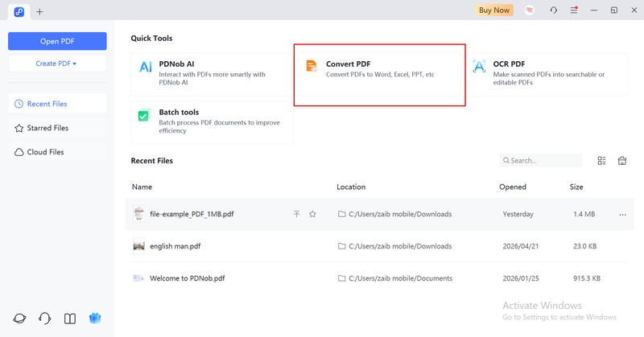
Task: Click the Open PDF button
Action: point(57,41)
